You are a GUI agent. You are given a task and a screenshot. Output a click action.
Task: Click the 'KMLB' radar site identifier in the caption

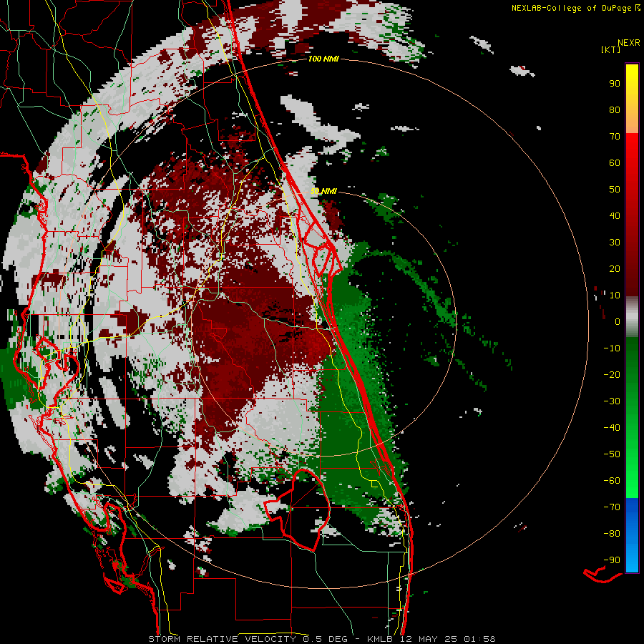click(x=380, y=639)
